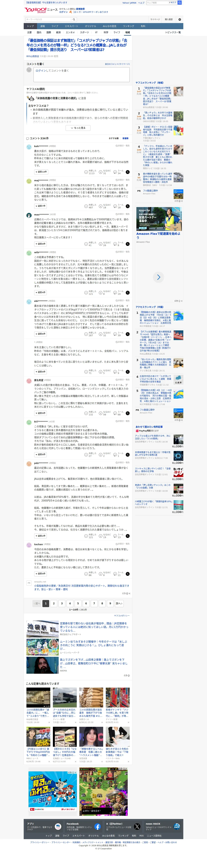The width and height of the screenshot is (207, 868).
Task: Click 非表示・報告 on koh's comment
Action: click(123, 146)
